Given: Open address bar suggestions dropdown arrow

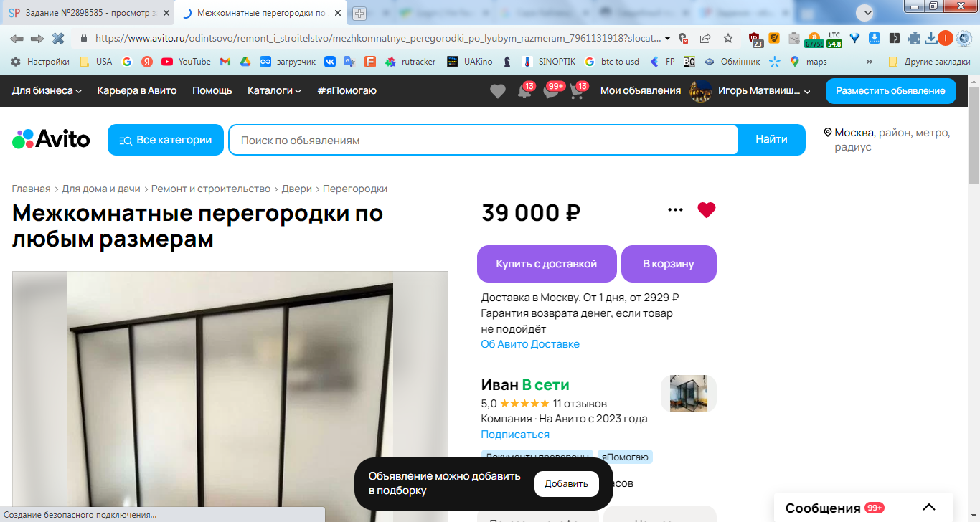Looking at the screenshot, I should (x=668, y=38).
